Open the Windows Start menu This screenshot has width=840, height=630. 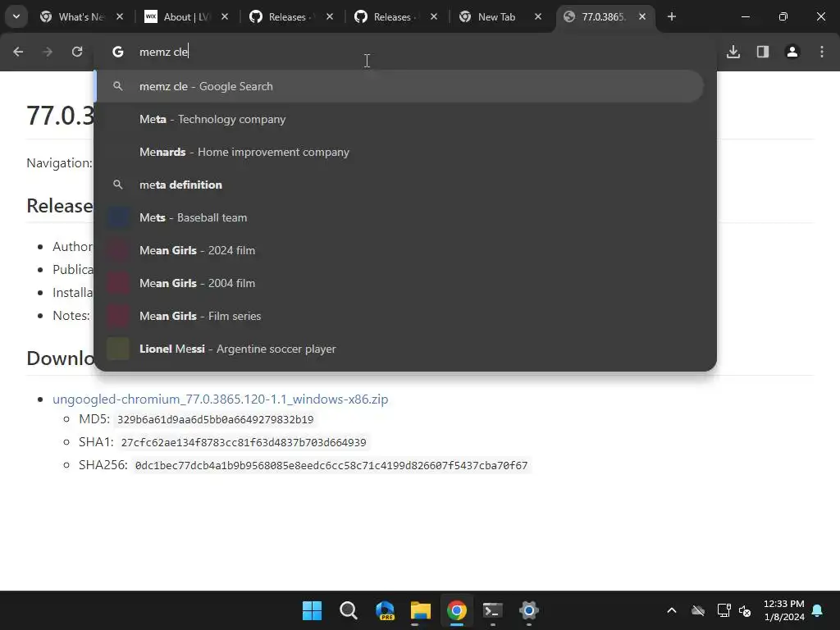tap(313, 610)
